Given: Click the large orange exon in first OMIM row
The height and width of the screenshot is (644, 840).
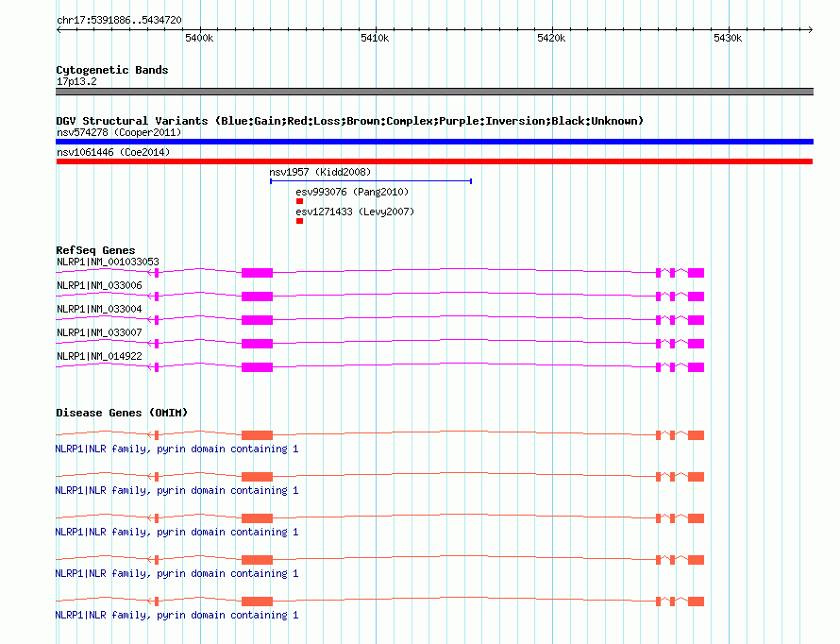Looking at the screenshot, I should pyautogui.click(x=257, y=435).
